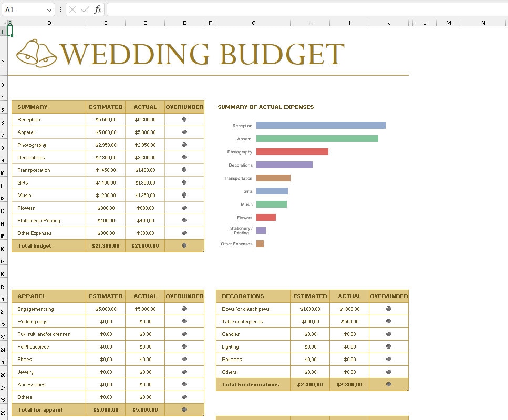Click the Total for apparel arrow indicator
The width and height of the screenshot is (508, 420).
(x=184, y=409)
